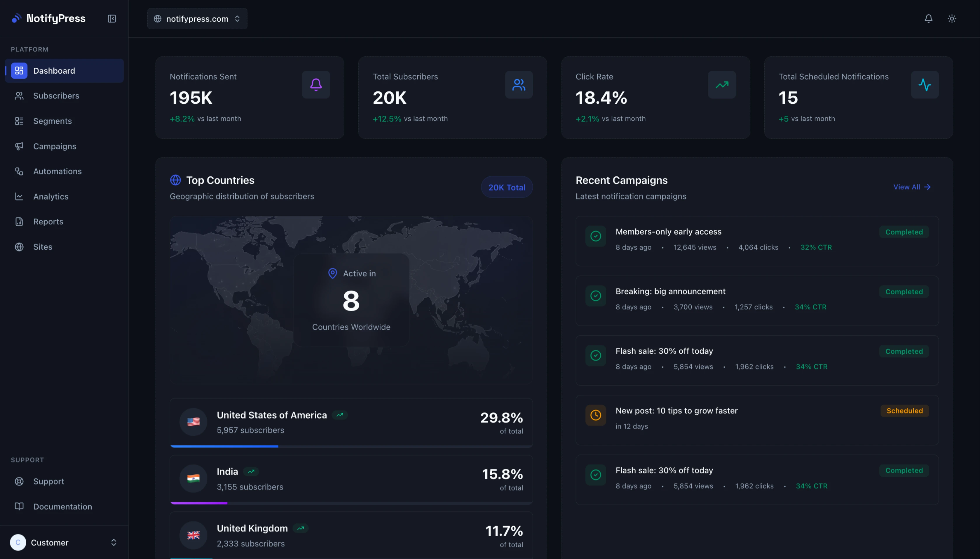Open the Automations page
The image size is (980, 559).
click(x=64, y=171)
